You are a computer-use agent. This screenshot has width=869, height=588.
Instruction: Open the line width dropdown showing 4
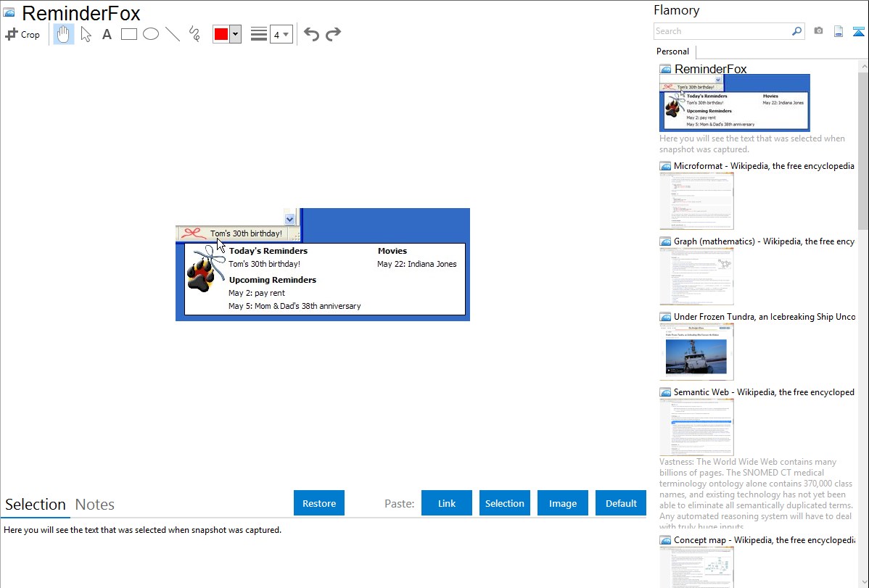point(281,34)
